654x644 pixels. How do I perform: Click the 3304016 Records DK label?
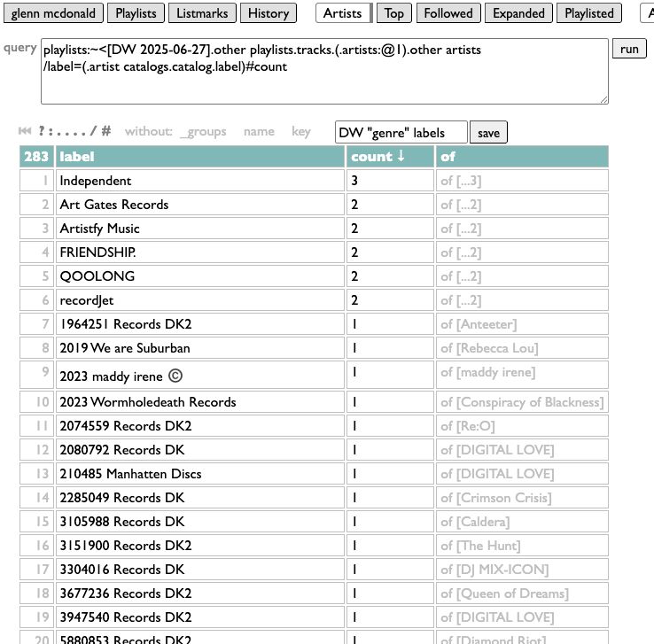[x=121, y=570]
